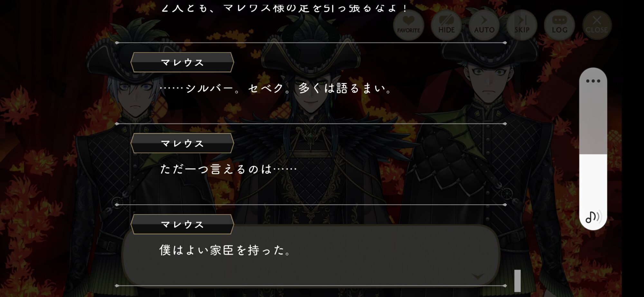
Task: Hide the dialogue window with HIDE
Action: tap(446, 25)
